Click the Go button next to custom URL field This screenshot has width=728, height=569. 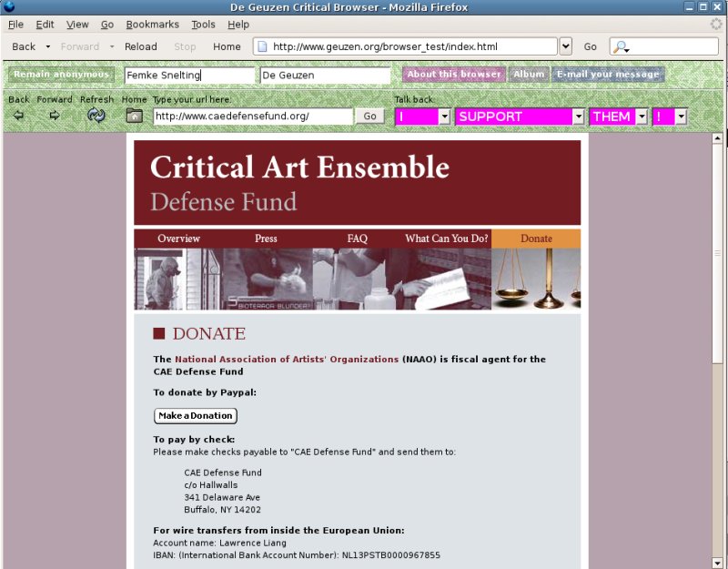coord(369,117)
